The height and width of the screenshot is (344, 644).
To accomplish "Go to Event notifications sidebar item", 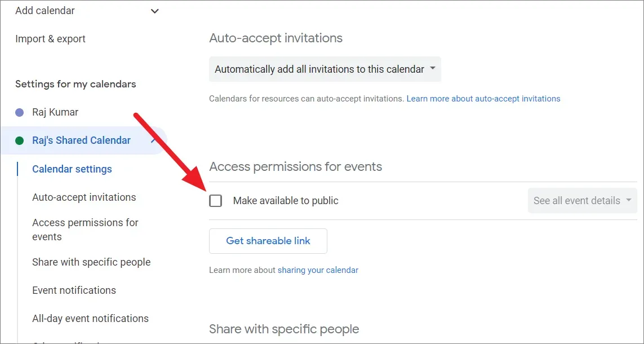I will (x=74, y=290).
